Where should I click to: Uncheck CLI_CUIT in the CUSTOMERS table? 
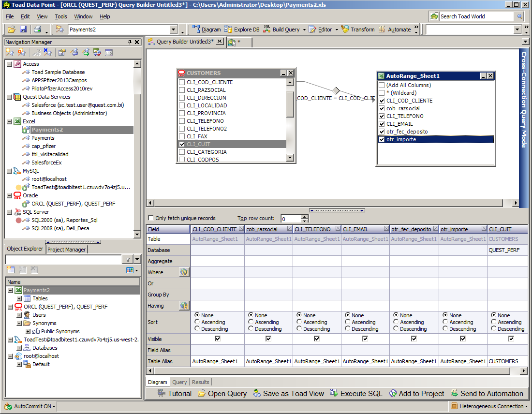tap(182, 144)
